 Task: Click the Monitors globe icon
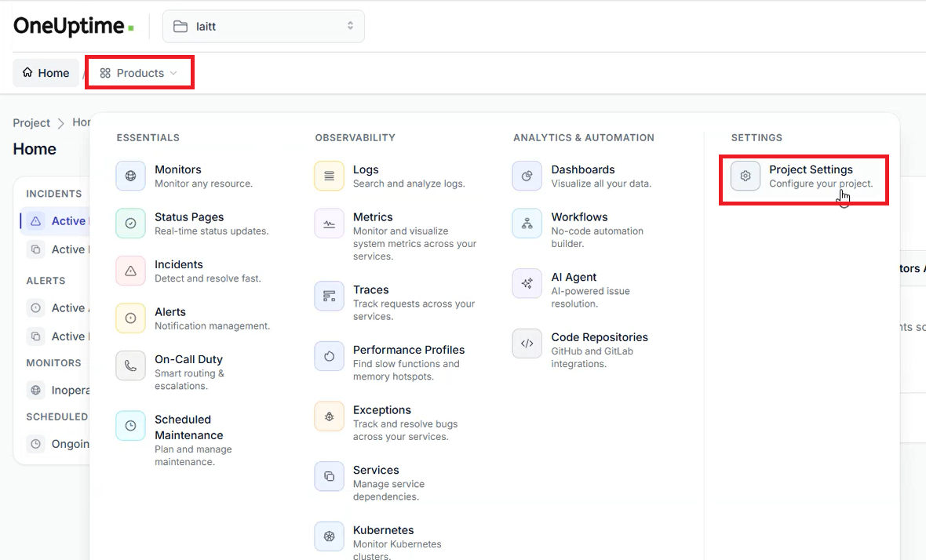click(130, 176)
